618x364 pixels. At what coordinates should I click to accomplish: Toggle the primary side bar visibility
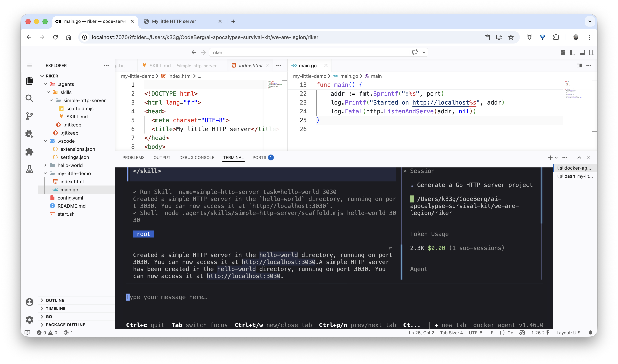[572, 52]
